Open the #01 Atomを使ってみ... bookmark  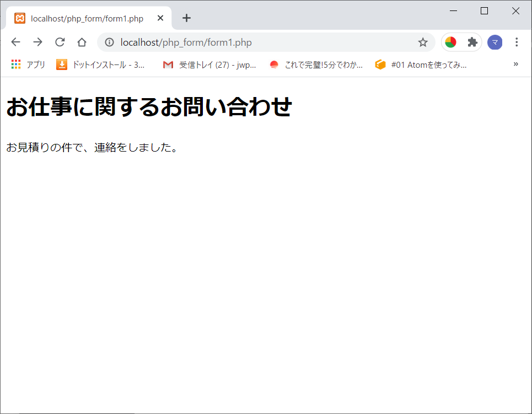[421, 64]
